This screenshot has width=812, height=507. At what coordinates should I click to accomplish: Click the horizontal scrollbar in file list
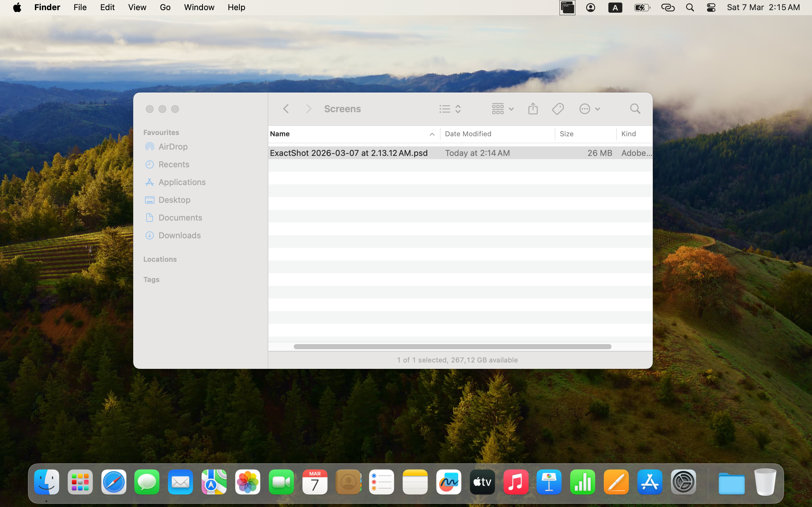pyautogui.click(x=452, y=346)
